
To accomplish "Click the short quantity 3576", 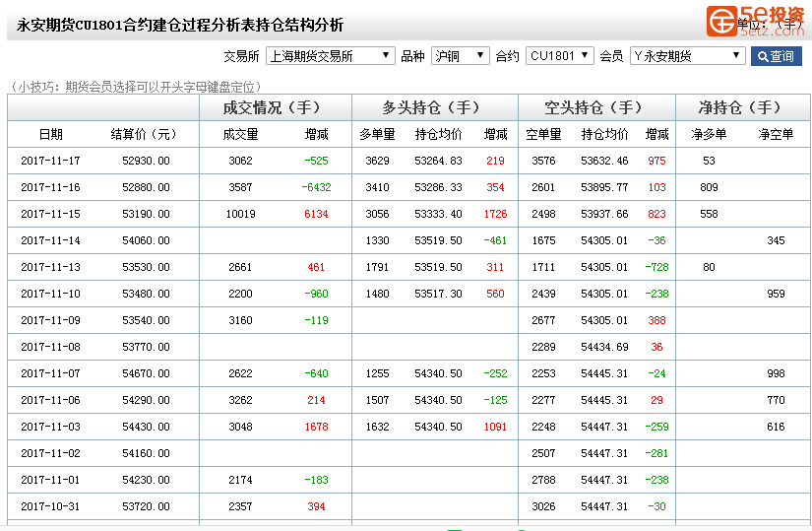I will [543, 161].
